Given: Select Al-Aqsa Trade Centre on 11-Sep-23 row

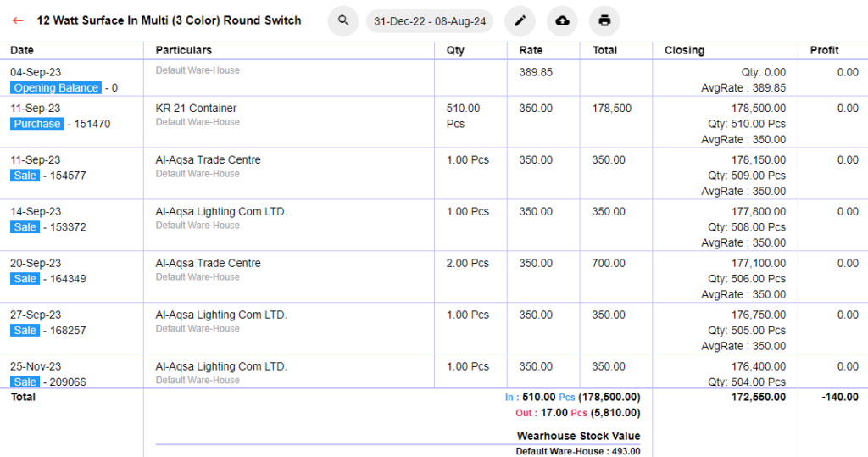Looking at the screenshot, I should 209,159.
